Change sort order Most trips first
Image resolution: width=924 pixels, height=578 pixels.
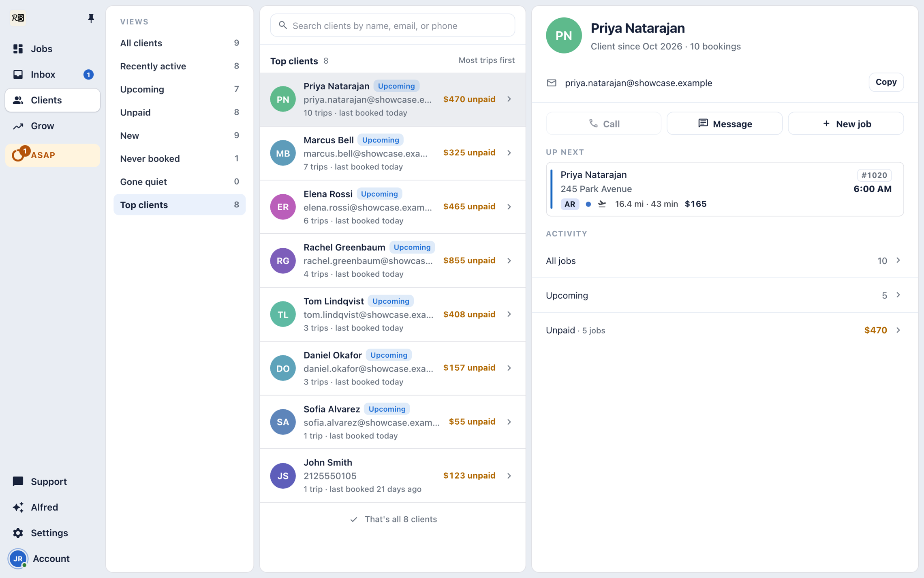click(486, 60)
